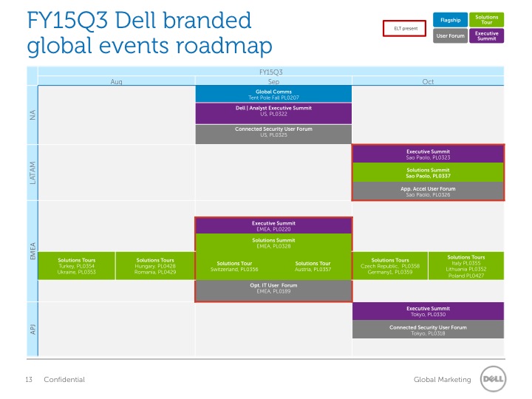Select Opt. IT User Forum EMEA block
This screenshot has width=532, height=399.
click(x=273, y=290)
